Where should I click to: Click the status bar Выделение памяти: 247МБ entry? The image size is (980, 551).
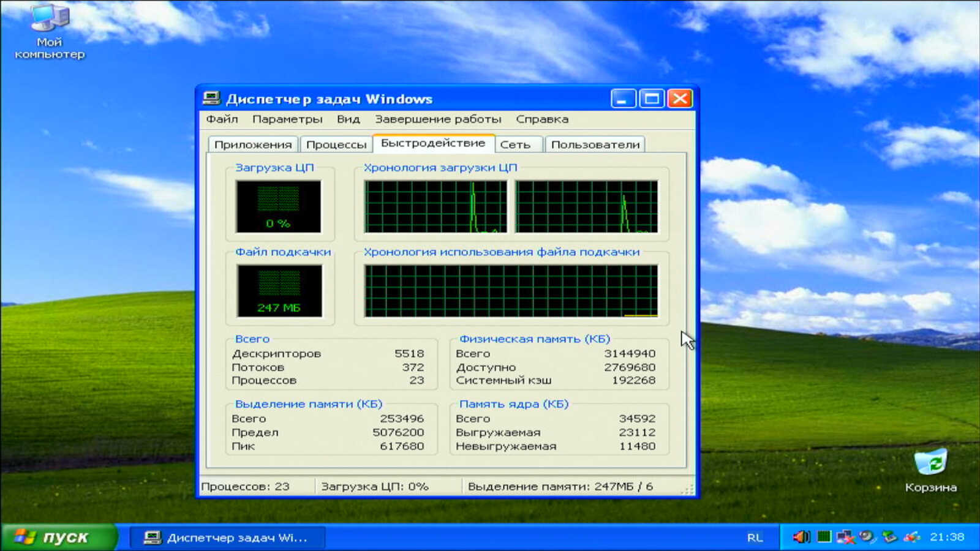coord(560,487)
